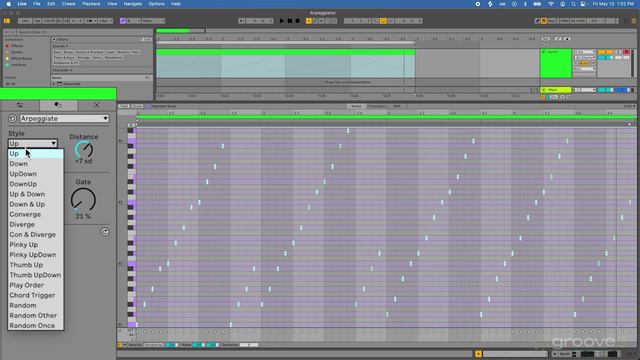This screenshot has width=640, height=360.
Task: Toggle the red arm button on Synth track
Action: click(x=626, y=52)
